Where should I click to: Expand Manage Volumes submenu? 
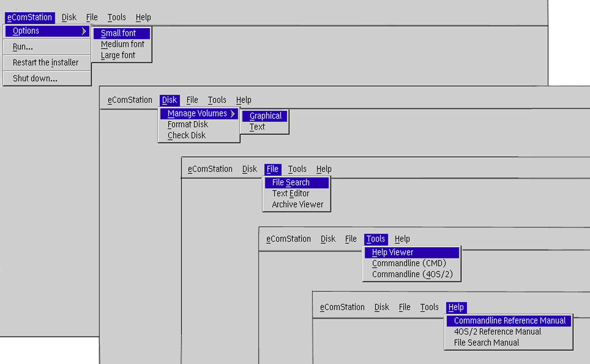pyautogui.click(x=199, y=114)
